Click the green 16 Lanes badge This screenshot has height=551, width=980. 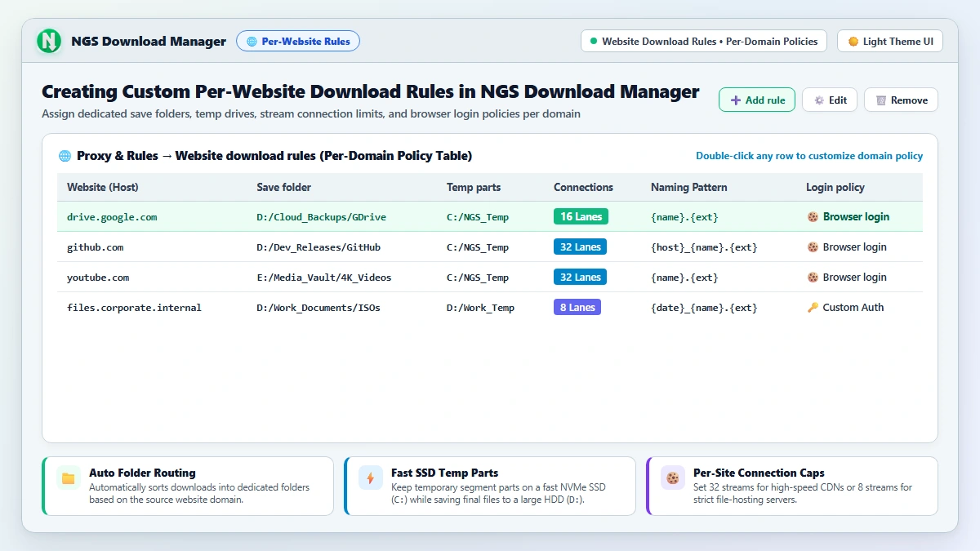pos(581,217)
